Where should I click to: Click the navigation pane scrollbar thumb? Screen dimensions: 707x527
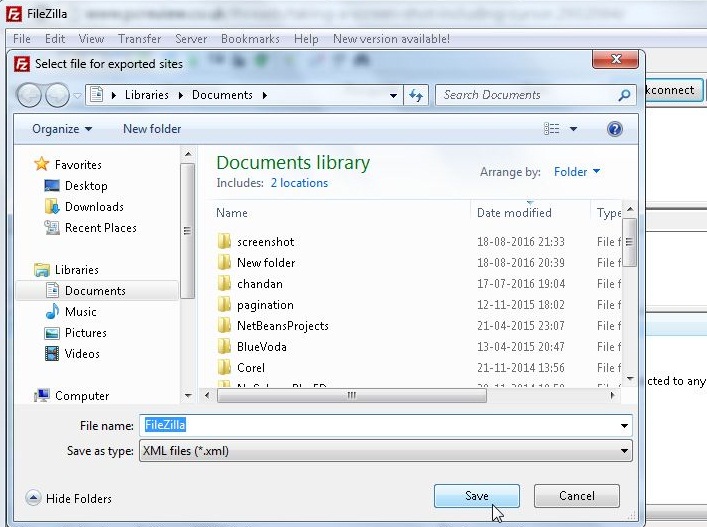[x=188, y=231]
